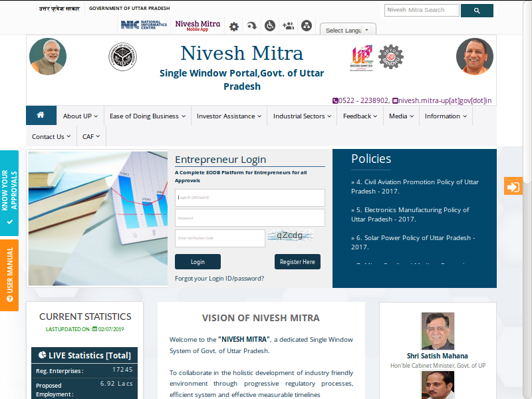Screen dimensions: 532x399
Task: Click the home icon on the navigation bar
Action: 41,115
